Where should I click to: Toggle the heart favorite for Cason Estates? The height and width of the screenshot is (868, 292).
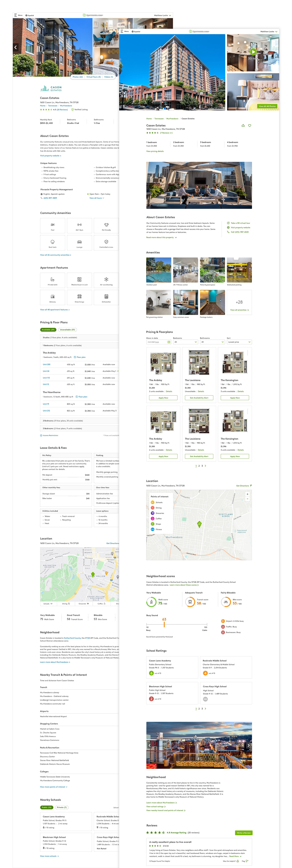pyautogui.click(x=250, y=125)
